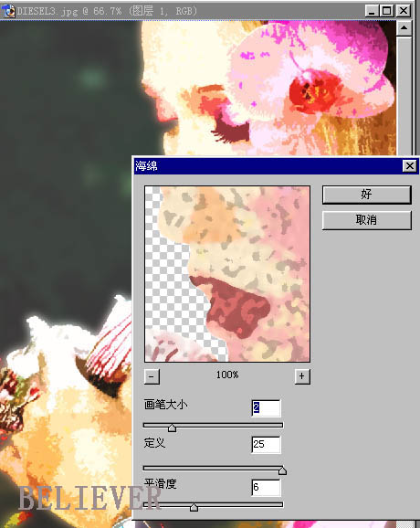The height and width of the screenshot is (528, 420).
Task: Click the 好 (OK) button
Action: [x=366, y=195]
